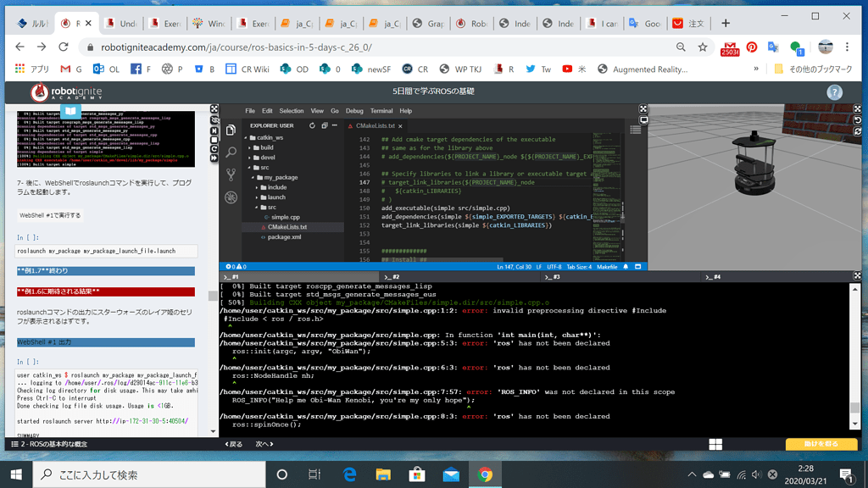Refresh the Explorer file tree
868x488 pixels.
click(x=312, y=125)
